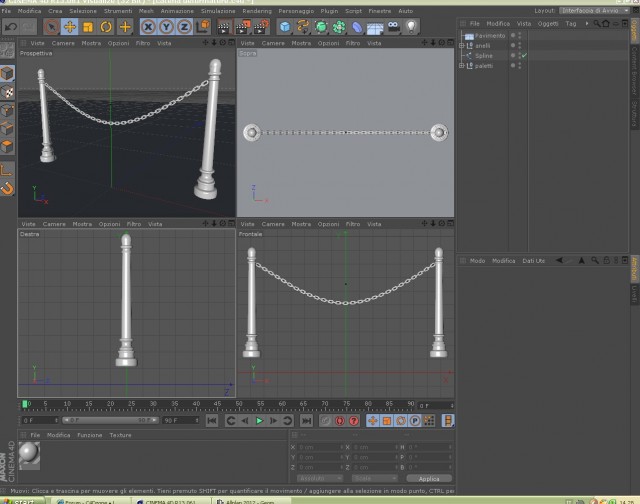Click the Floor environment icon
640x504 pixels.
point(375,28)
